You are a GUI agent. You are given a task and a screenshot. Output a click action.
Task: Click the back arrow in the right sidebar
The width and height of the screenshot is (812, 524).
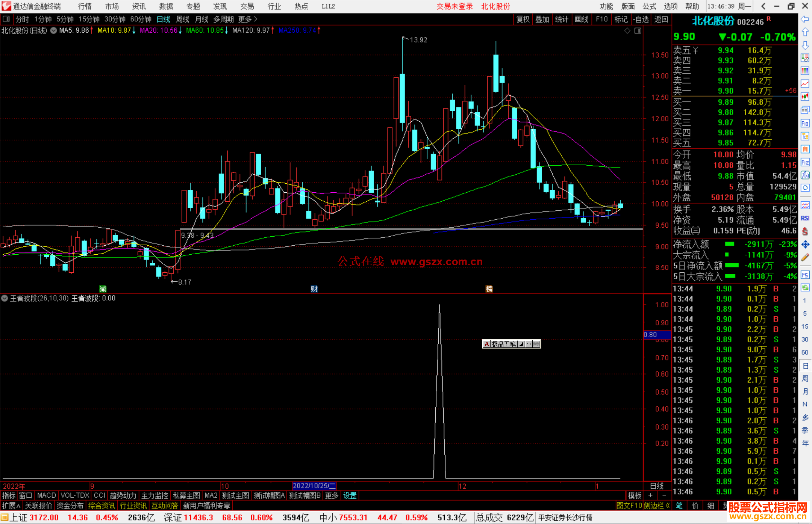805,19
